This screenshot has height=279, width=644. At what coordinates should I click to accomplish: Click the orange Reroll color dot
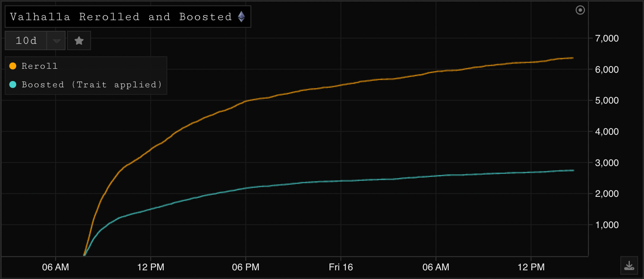(13, 66)
